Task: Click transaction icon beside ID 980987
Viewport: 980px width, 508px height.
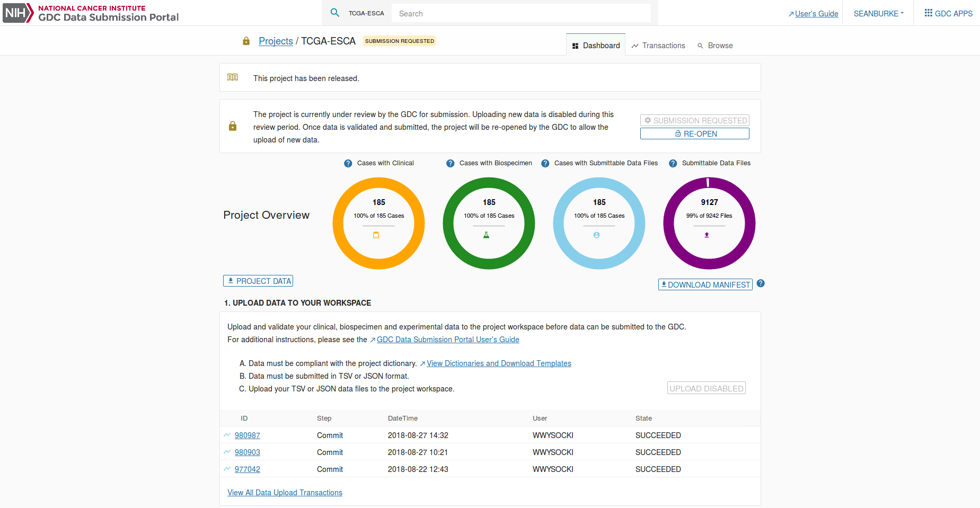Action: click(227, 435)
